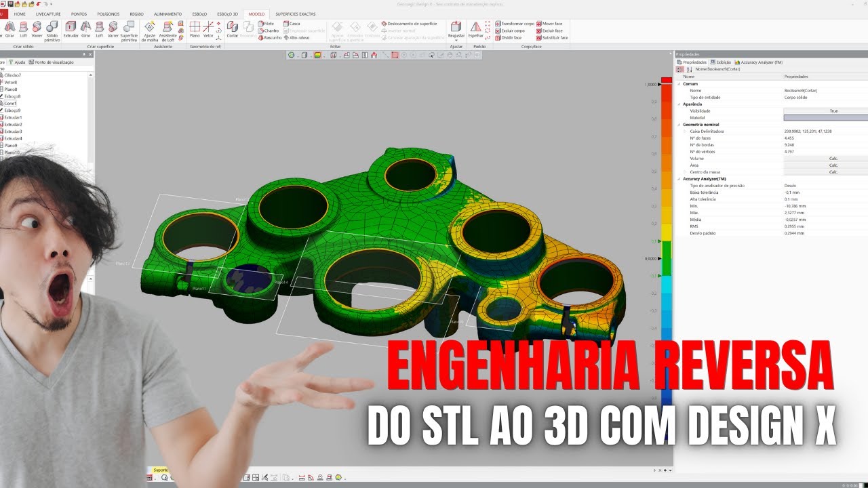Open Ajuda tab in left panel
868x488 pixels.
pos(18,62)
